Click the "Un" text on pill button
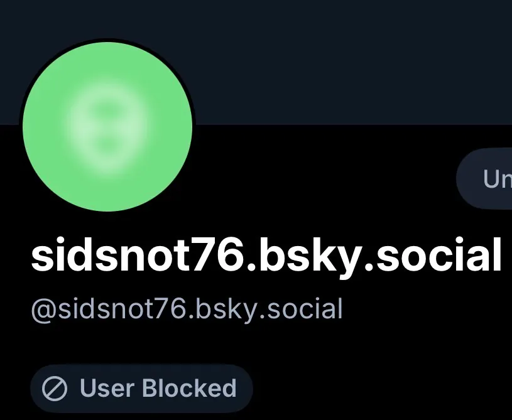 click(498, 179)
